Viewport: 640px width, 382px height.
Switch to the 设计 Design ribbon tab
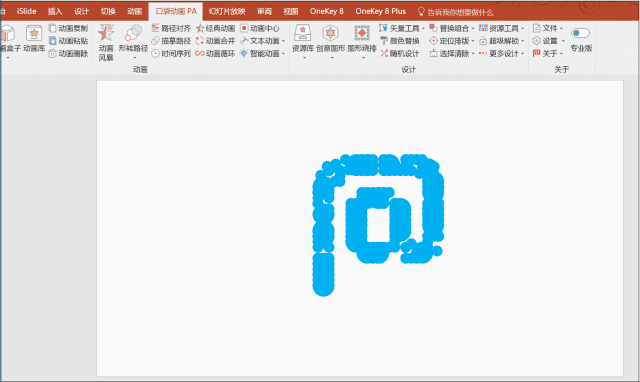tap(81, 11)
